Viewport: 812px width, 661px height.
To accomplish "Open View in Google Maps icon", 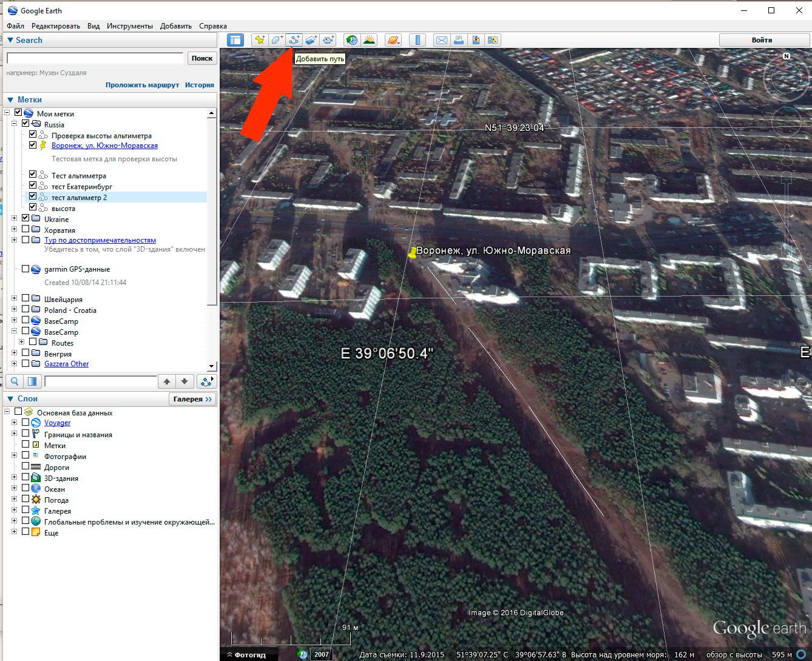I will 493,40.
